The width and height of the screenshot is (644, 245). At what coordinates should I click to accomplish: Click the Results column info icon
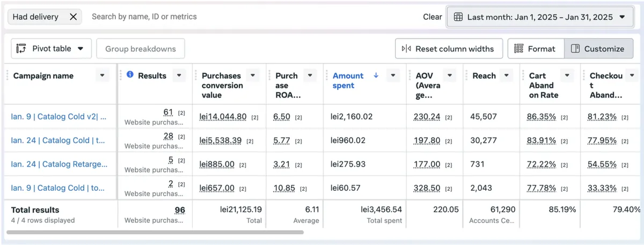130,75
